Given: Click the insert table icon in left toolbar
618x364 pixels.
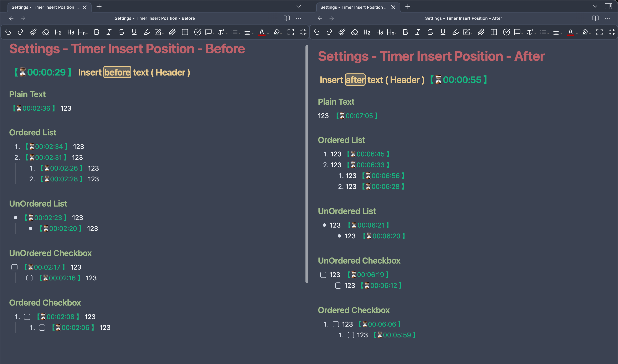Looking at the screenshot, I should [x=185, y=32].
